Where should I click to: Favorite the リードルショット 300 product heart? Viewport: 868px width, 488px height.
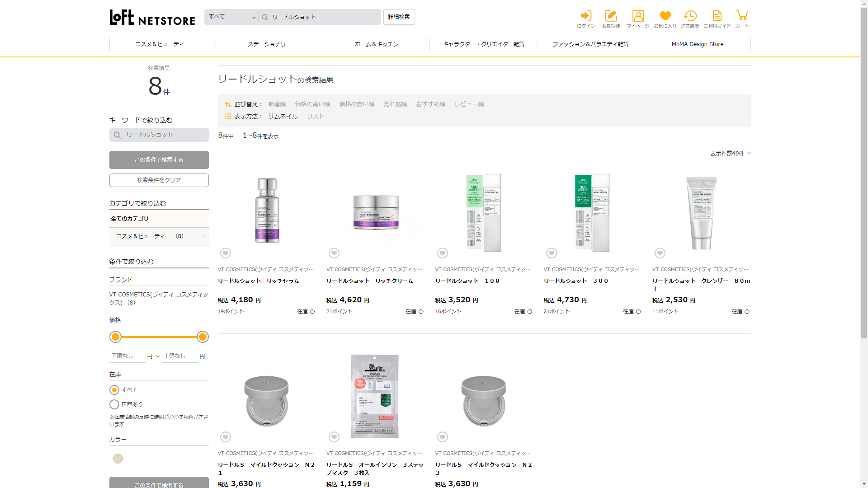[551, 253]
